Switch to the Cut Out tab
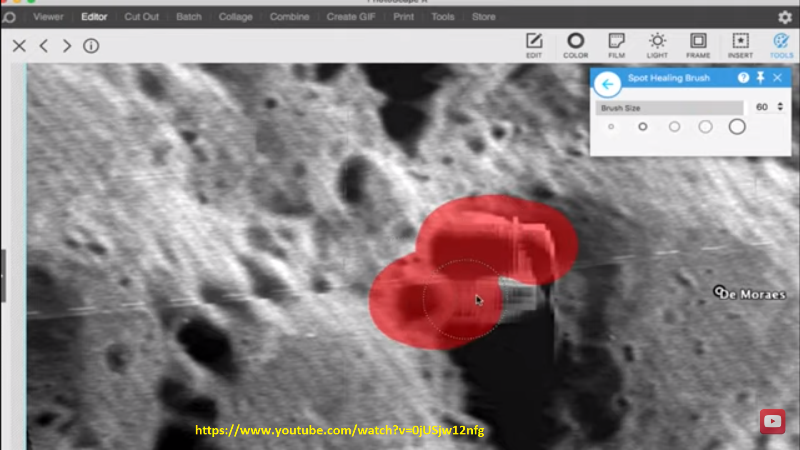Image resolution: width=800 pixels, height=450 pixels. [141, 17]
